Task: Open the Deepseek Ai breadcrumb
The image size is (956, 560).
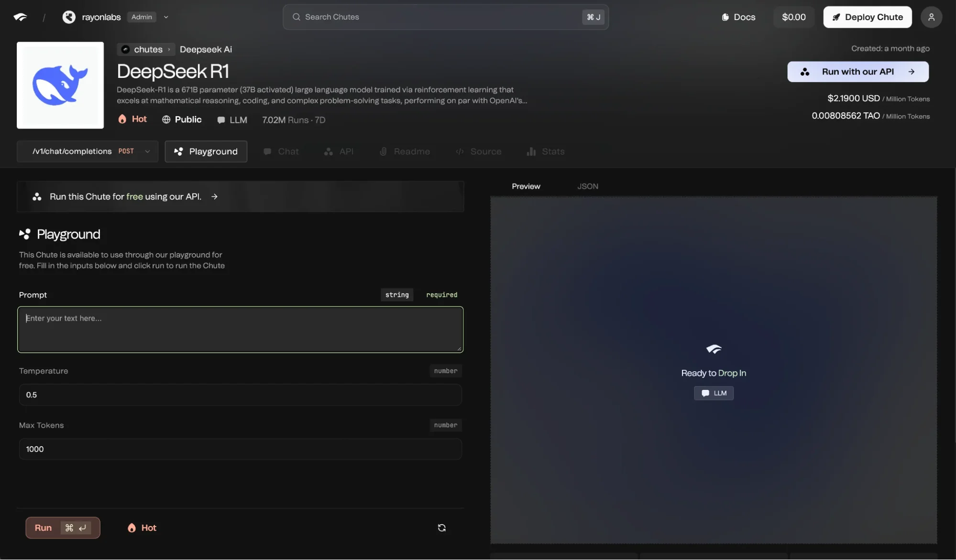Action: pos(206,49)
